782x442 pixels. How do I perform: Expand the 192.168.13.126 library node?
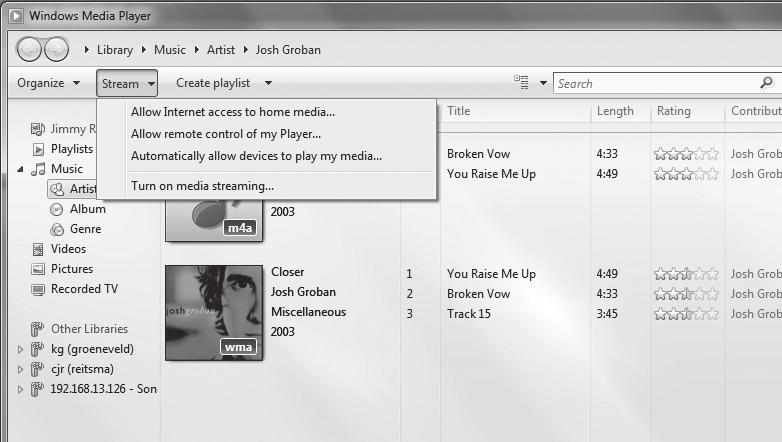20,389
